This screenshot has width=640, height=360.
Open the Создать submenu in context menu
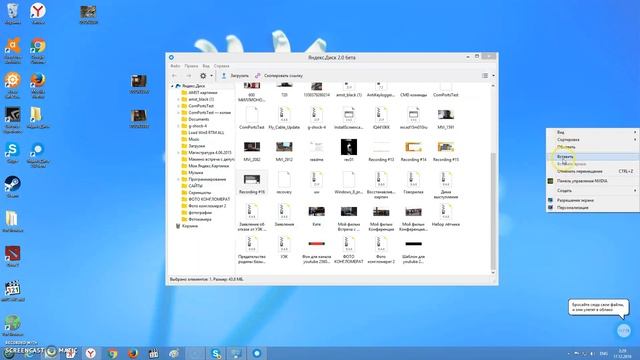tap(593, 191)
